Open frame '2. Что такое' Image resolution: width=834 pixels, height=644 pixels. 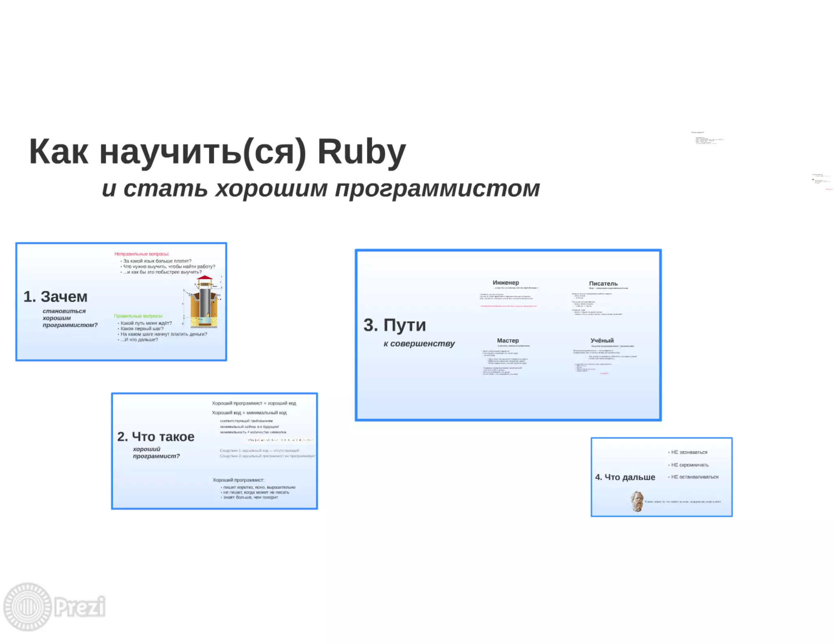pyautogui.click(x=156, y=437)
